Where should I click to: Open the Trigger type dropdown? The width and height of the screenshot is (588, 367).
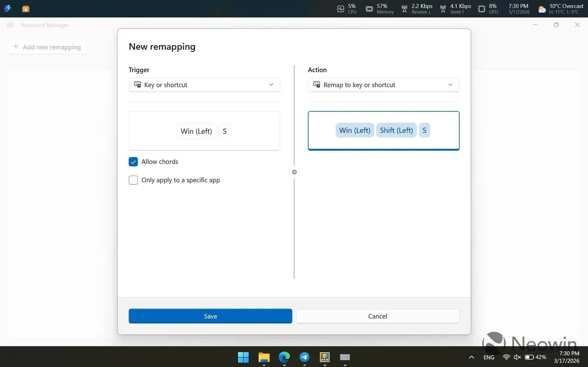coord(204,85)
